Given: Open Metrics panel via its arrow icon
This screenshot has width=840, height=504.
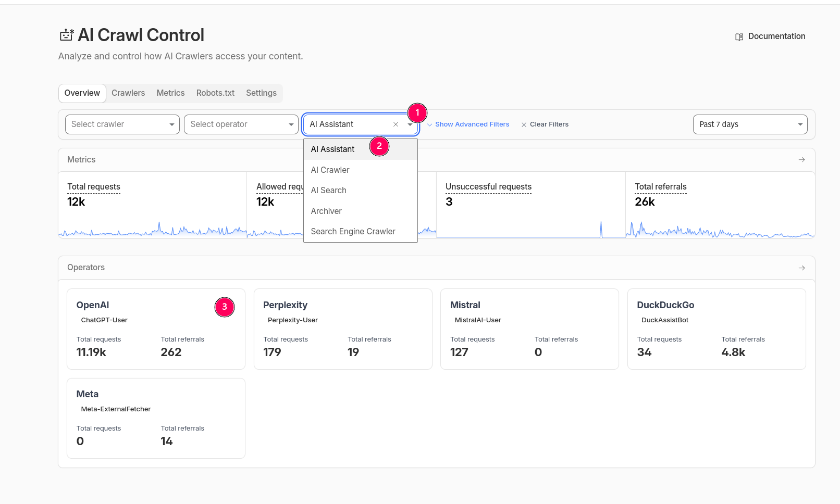Looking at the screenshot, I should point(801,160).
